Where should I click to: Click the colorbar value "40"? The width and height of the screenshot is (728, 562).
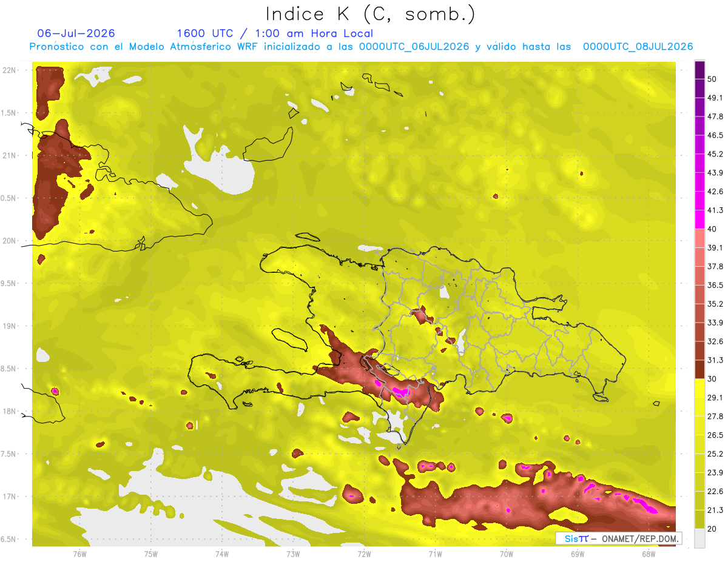click(x=712, y=229)
